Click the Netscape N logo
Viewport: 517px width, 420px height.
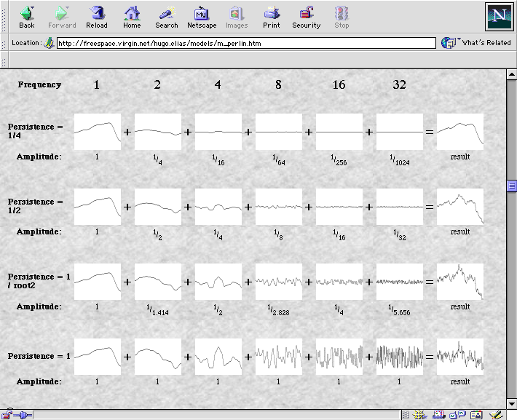pos(499,16)
